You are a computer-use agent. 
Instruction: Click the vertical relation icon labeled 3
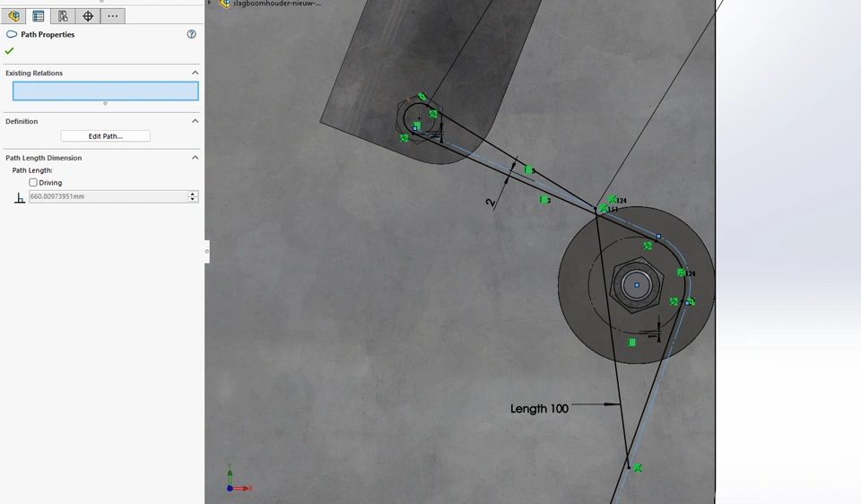pos(544,200)
